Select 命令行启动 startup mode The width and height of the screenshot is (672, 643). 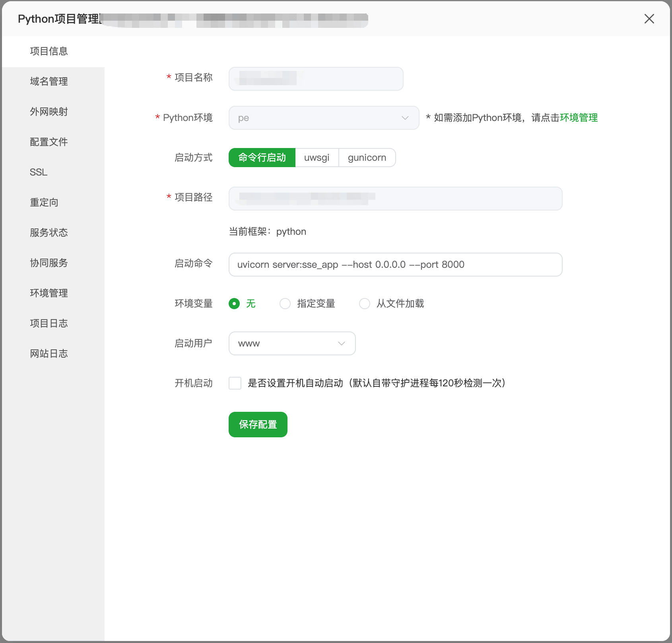(x=262, y=158)
